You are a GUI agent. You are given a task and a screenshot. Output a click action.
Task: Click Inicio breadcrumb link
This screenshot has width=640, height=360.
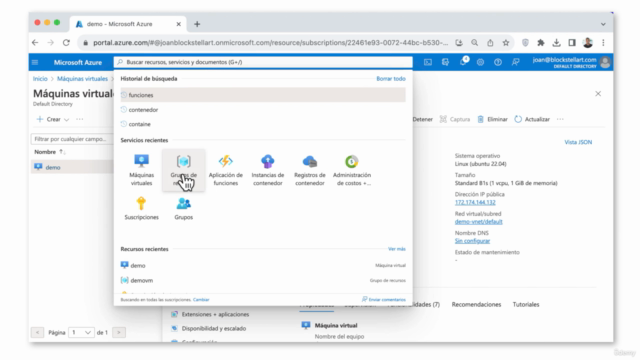40,79
